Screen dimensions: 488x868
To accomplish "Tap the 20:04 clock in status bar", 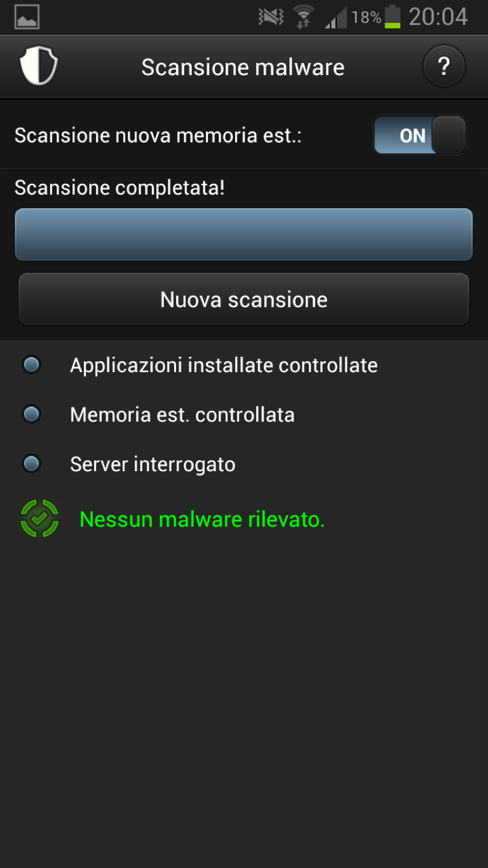I will [438, 17].
